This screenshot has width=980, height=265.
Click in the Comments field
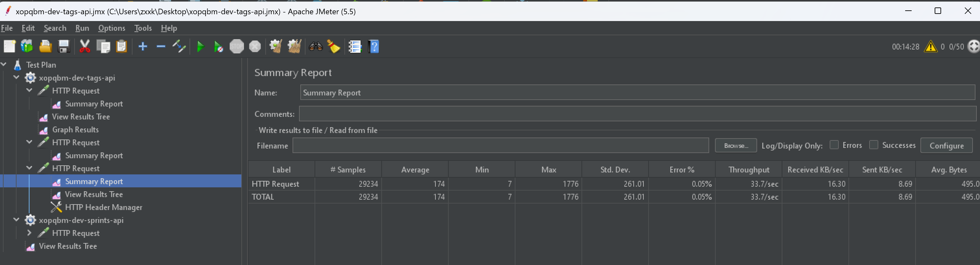(638, 114)
